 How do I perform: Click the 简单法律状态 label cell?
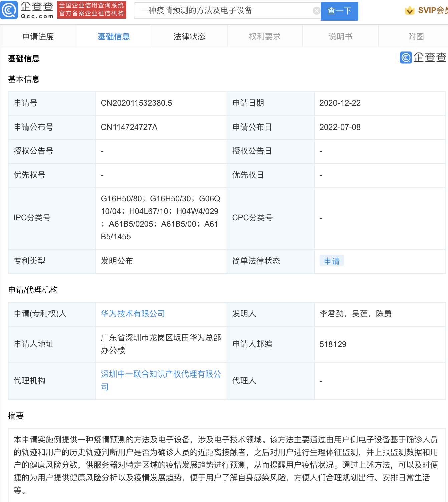(x=270, y=261)
